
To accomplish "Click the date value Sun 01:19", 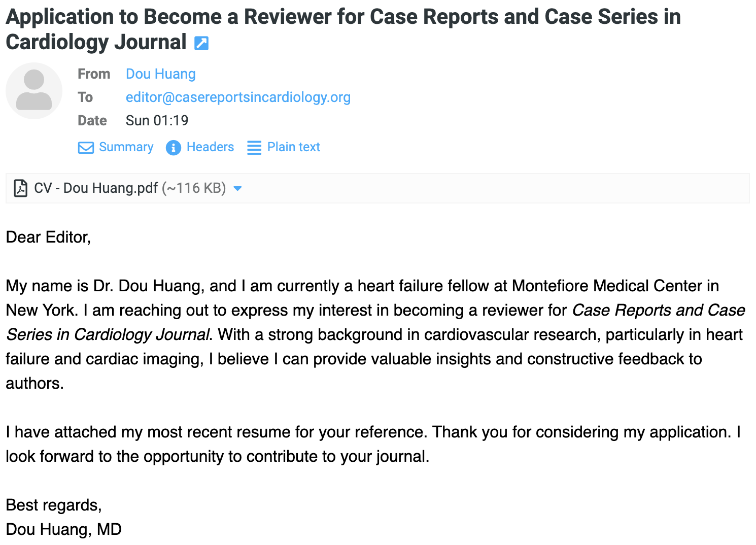I will pyautogui.click(x=157, y=121).
